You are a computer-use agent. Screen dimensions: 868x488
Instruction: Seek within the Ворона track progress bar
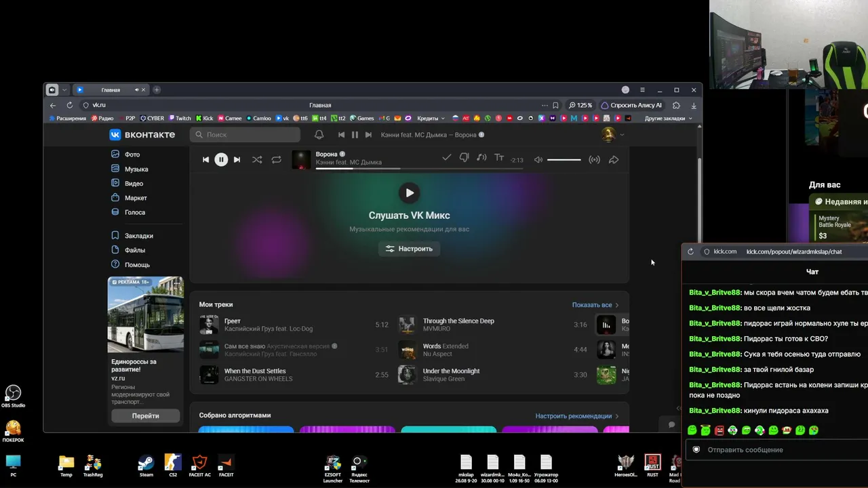coord(419,168)
